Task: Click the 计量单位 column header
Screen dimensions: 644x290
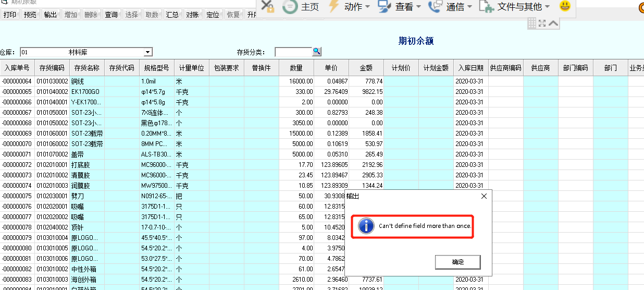Action: [x=192, y=68]
